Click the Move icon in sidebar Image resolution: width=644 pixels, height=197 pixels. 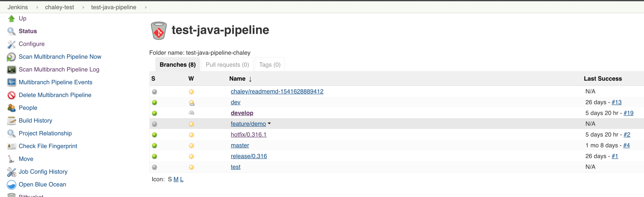[11, 159]
